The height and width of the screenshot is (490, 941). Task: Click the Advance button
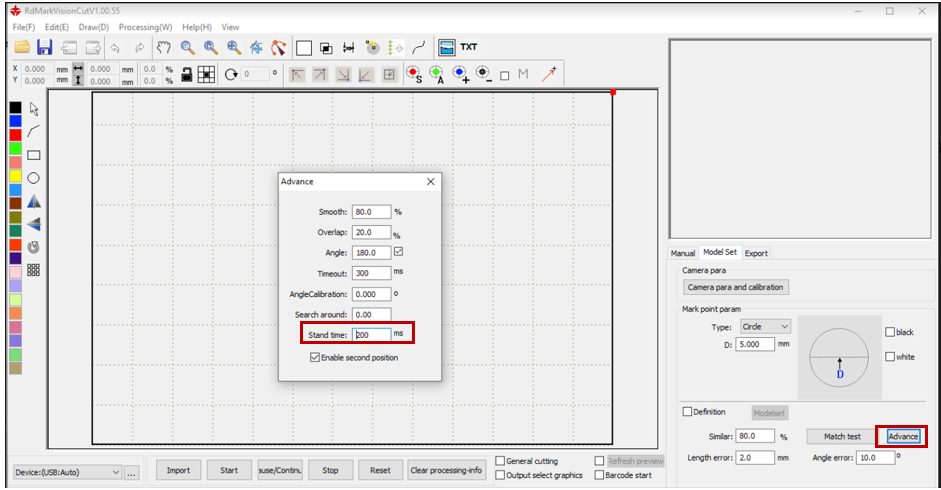(903, 437)
